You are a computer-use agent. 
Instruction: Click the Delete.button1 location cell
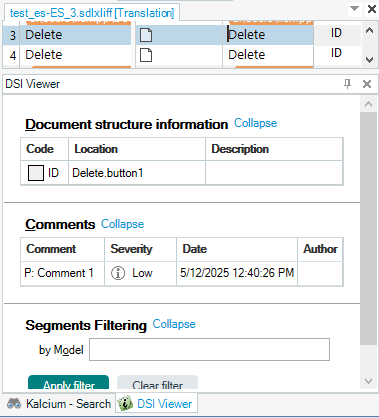click(x=137, y=173)
